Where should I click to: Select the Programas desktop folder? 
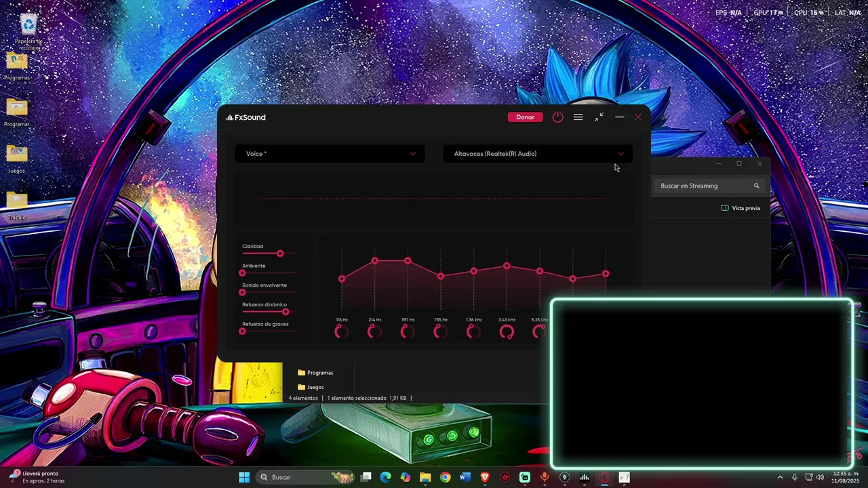[x=17, y=66]
